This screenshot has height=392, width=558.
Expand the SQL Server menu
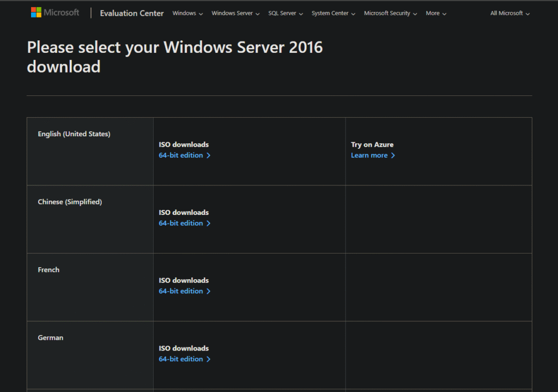(x=286, y=13)
